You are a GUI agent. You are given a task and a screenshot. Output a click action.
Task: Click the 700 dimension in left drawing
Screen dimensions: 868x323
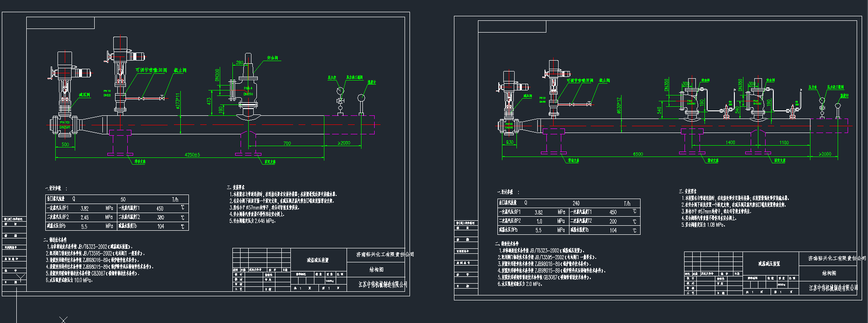287,143
